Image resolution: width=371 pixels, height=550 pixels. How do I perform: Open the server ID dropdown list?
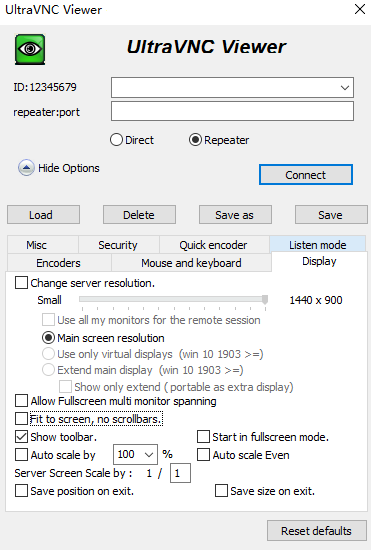tap(345, 88)
